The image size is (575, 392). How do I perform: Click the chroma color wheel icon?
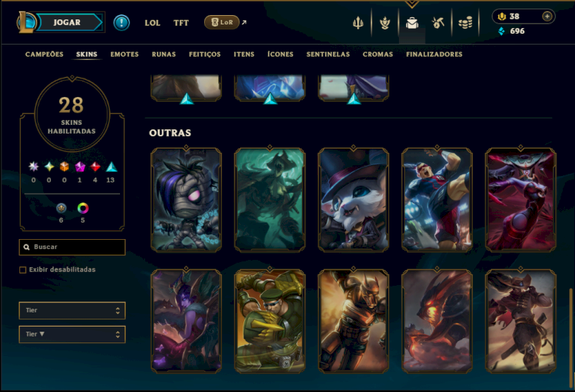click(83, 208)
